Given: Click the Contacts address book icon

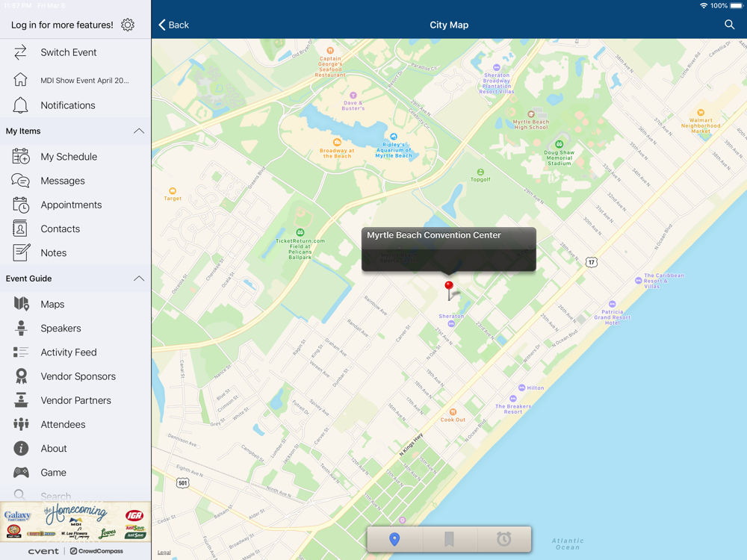Looking at the screenshot, I should pyautogui.click(x=20, y=229).
